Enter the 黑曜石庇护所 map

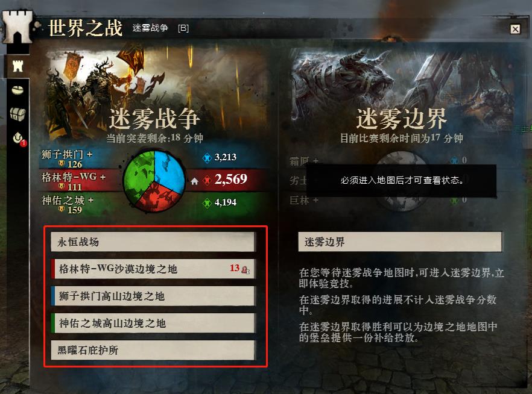[153, 350]
